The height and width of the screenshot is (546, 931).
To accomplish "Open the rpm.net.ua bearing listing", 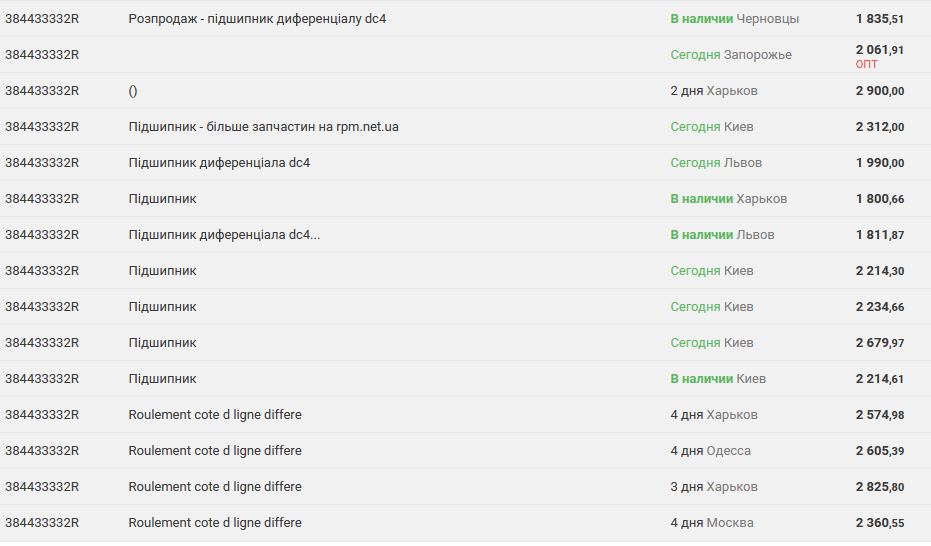I will click(x=263, y=127).
